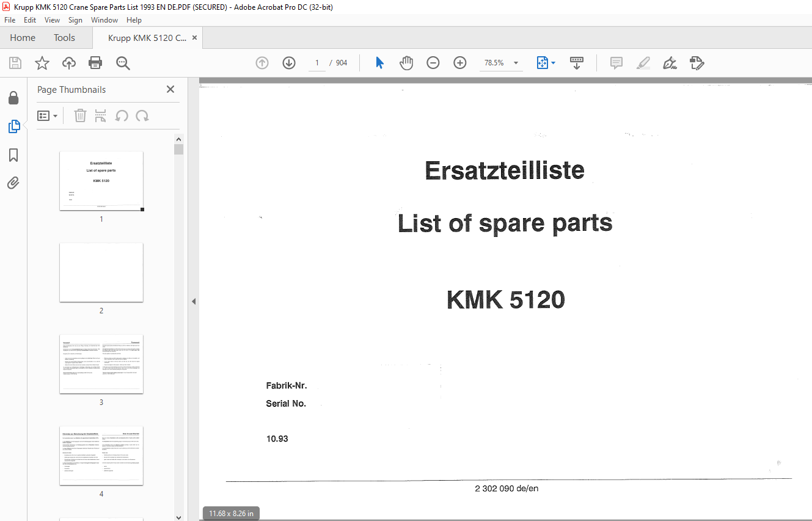Click thumbnails scrollbar up arrow
812x521 pixels.
click(178, 139)
